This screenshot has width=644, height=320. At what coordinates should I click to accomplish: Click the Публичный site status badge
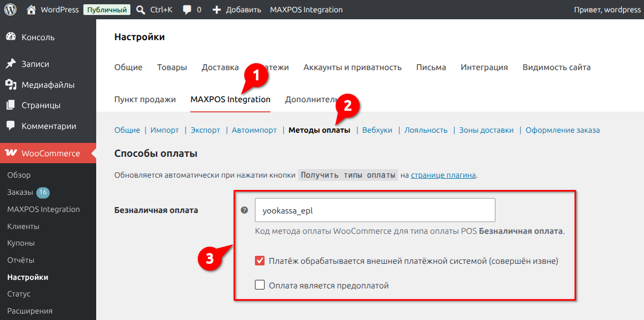(107, 10)
